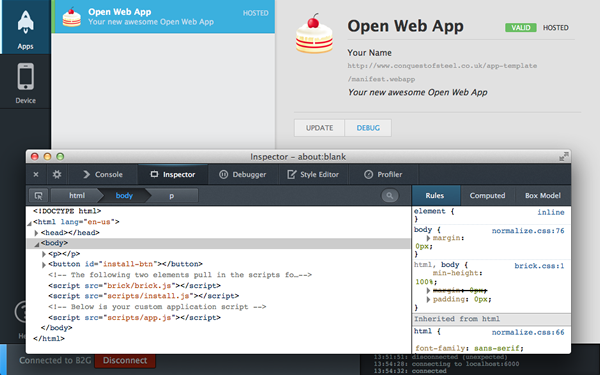The width and height of the screenshot is (600, 375).
Task: Select the scripts/install.js script node
Action: pyautogui.click(x=143, y=296)
